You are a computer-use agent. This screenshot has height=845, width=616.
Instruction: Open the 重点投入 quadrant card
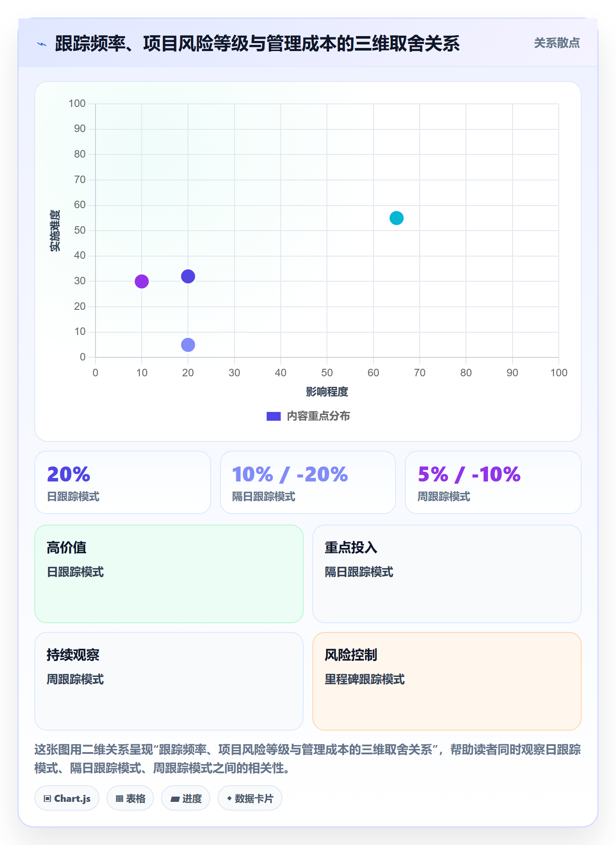click(447, 574)
